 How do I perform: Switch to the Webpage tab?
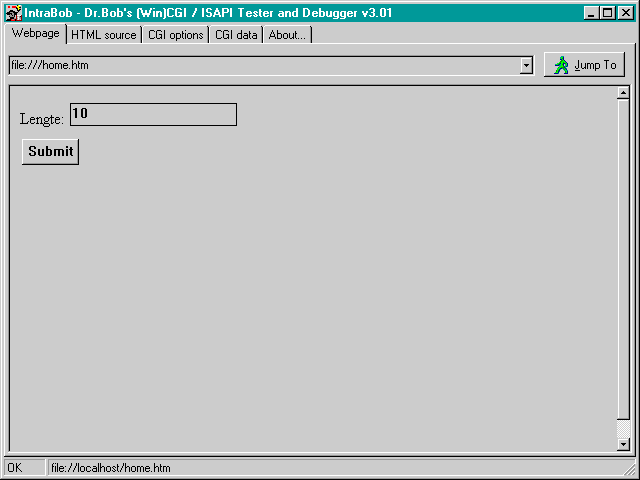click(x=36, y=33)
